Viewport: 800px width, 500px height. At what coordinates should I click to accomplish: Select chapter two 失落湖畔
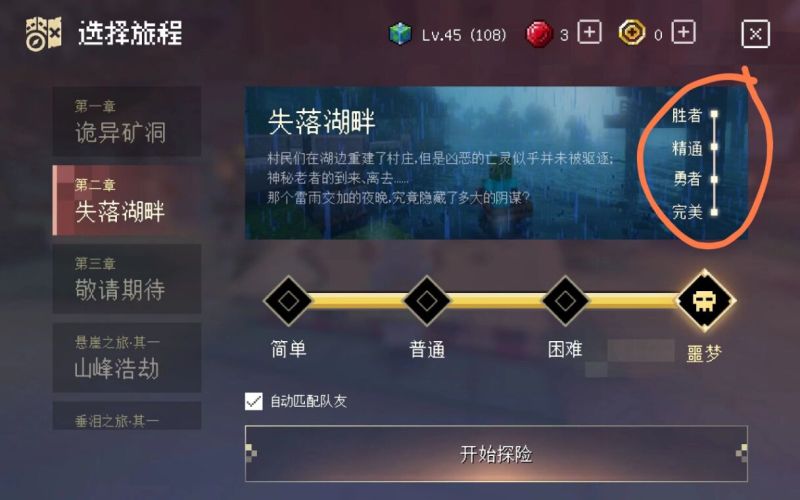tap(127, 200)
